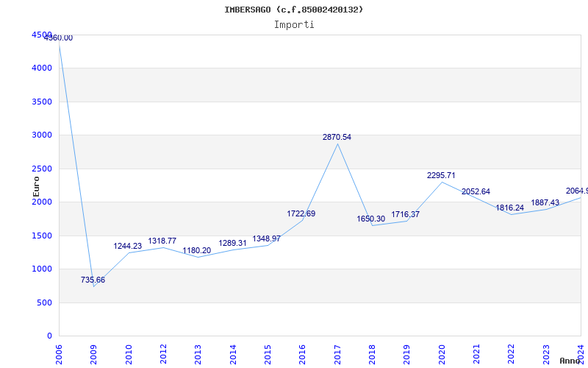Image resolution: width=588 pixels, height=368 pixels.
Task: Click the 1722.69 value label
Action: [x=301, y=214]
